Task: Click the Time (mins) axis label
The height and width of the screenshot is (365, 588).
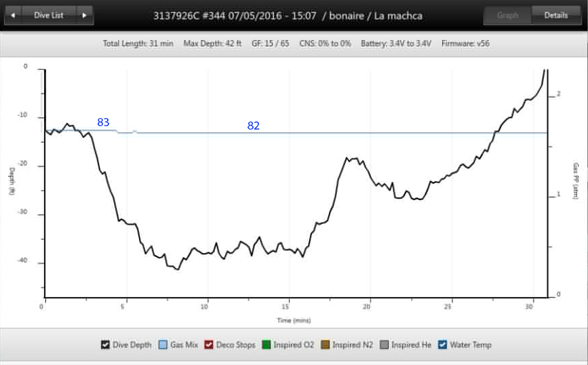Action: coord(293,320)
